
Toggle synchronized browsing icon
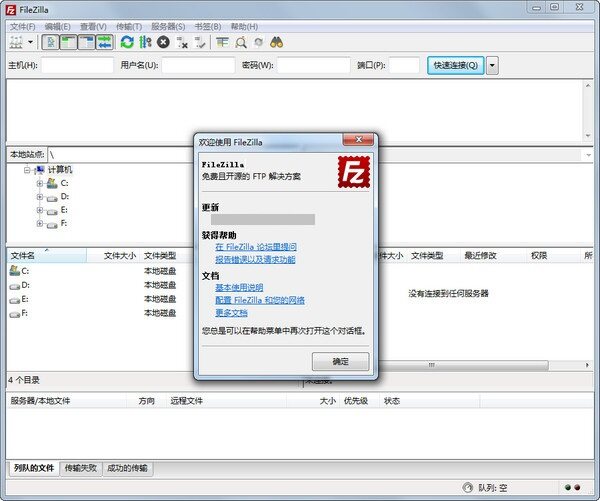(x=259, y=42)
